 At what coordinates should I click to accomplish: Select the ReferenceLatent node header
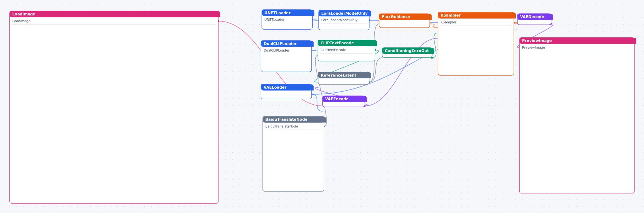pos(345,75)
